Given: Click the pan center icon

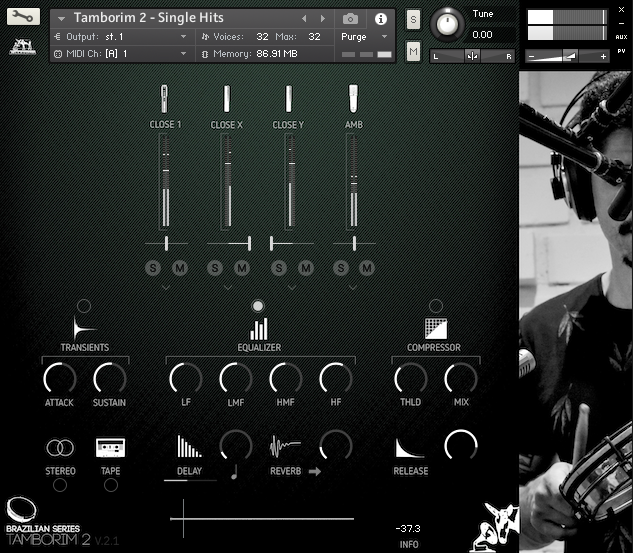Looking at the screenshot, I should click(472, 56).
